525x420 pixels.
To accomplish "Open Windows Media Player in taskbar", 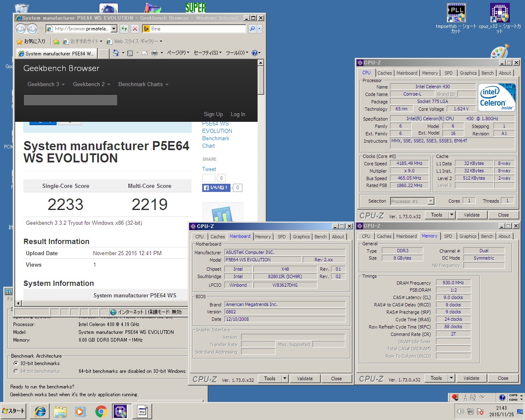I will [80, 411].
